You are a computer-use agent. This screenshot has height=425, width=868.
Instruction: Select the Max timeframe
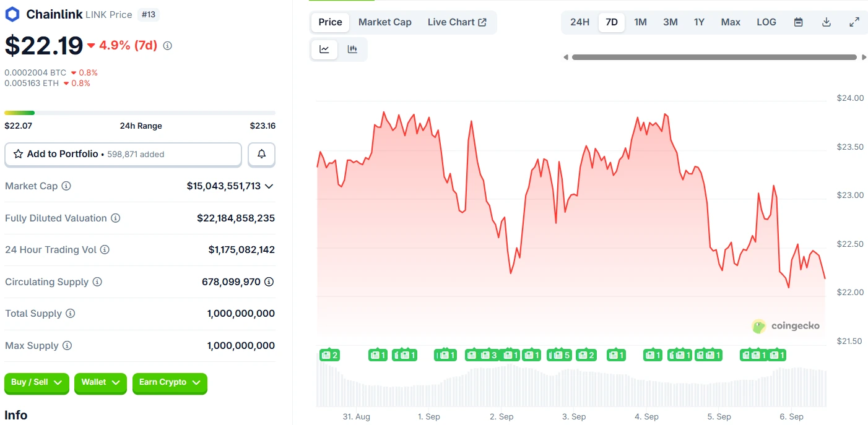point(730,22)
